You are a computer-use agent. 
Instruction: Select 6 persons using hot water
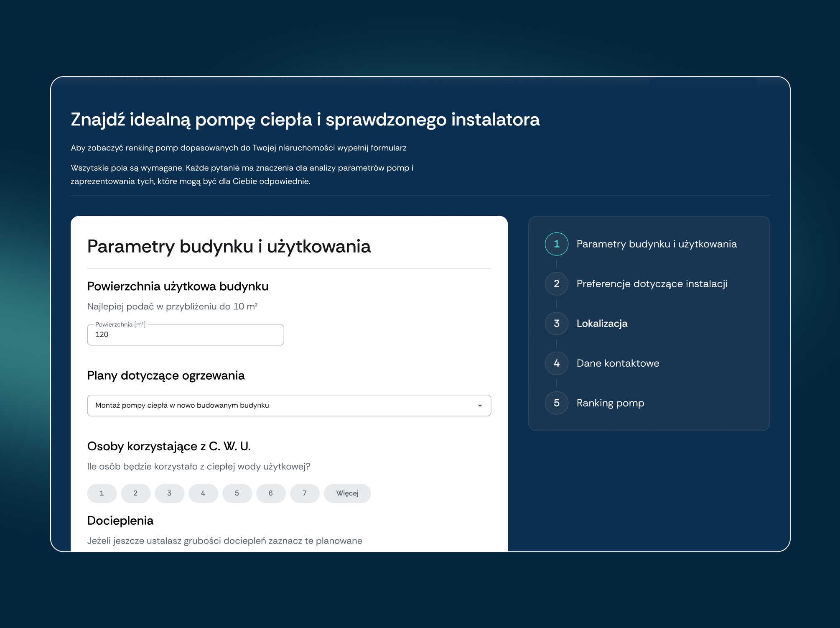[x=271, y=493]
